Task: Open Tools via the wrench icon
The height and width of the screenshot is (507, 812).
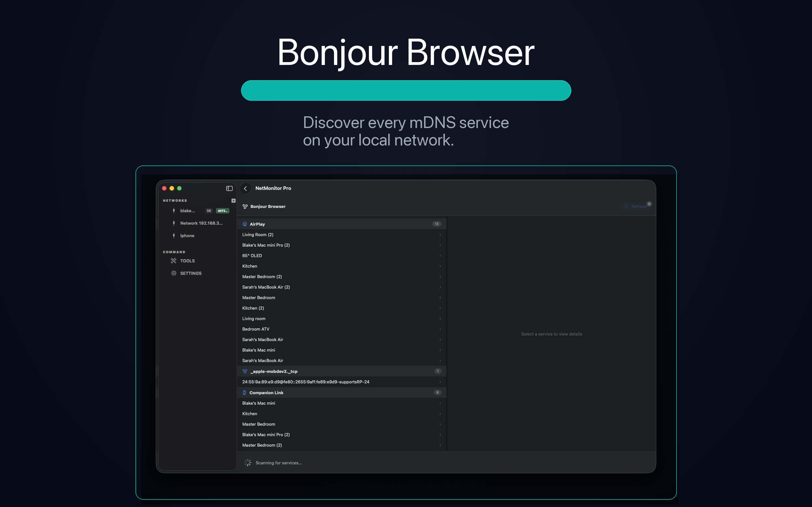Action: point(174,260)
